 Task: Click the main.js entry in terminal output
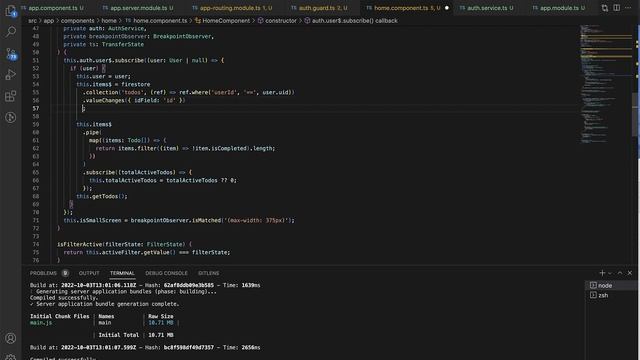point(41,322)
